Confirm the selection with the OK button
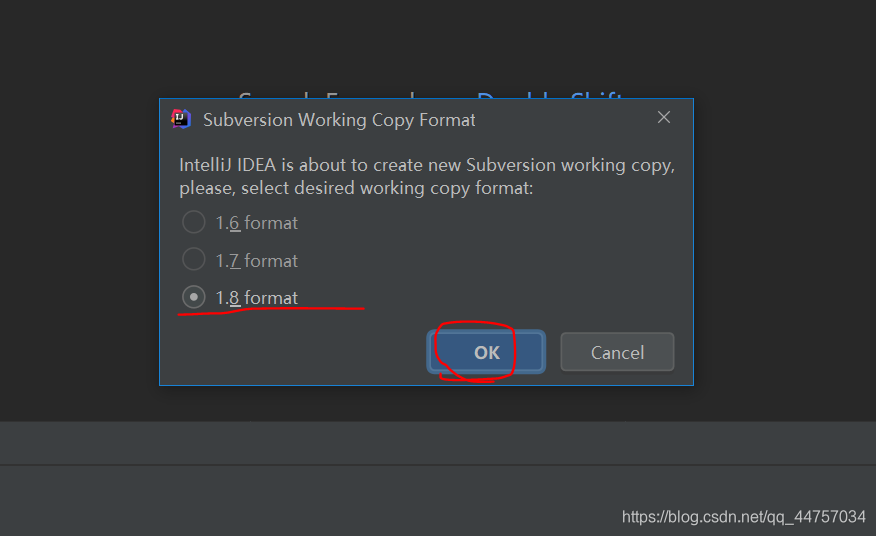The width and height of the screenshot is (876, 536). (x=487, y=352)
